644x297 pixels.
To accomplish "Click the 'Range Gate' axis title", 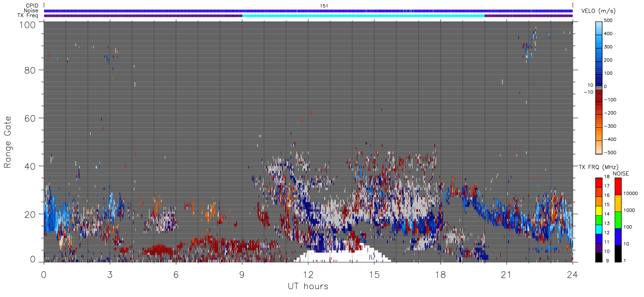I will (8, 142).
